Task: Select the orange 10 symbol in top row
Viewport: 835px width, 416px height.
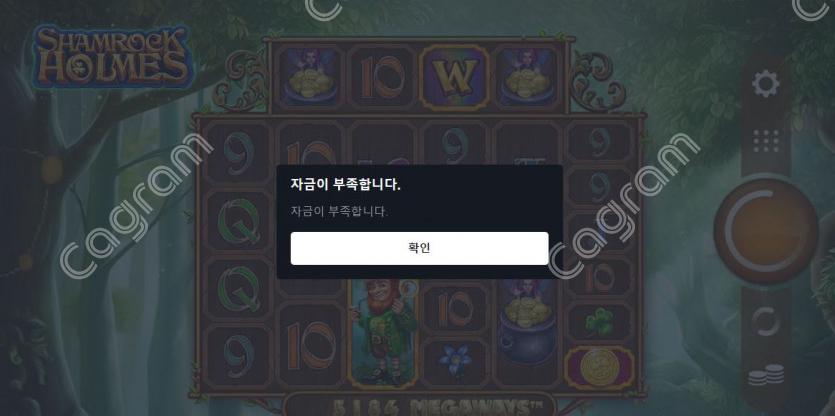Action: pos(382,78)
